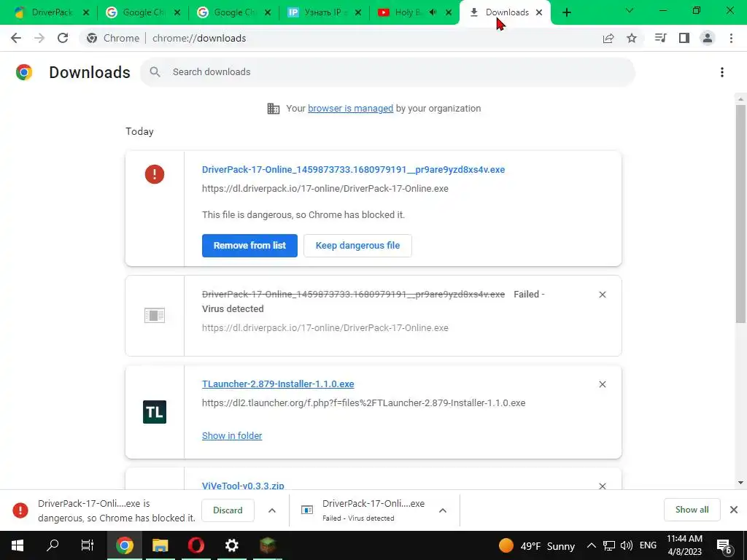
Task: Click the red danger warning icon on DriverPack card
Action: click(155, 174)
